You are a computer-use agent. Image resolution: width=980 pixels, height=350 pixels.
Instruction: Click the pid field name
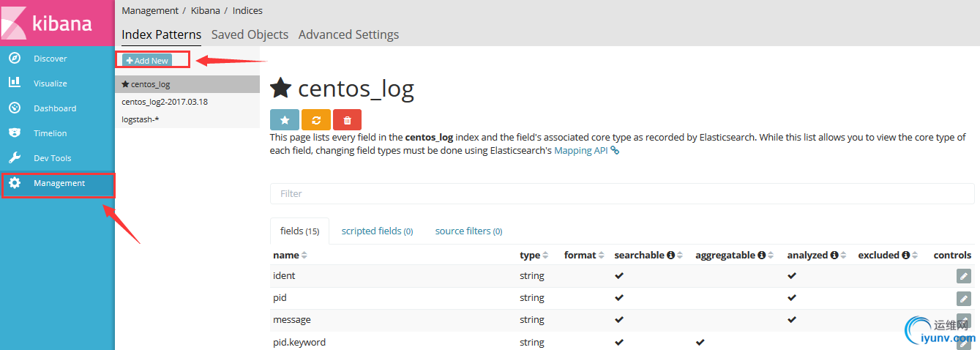[x=280, y=298]
